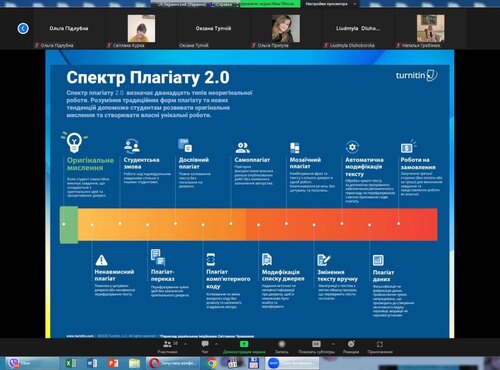Select Наталья Гребенюк's video thumbnail
The image size is (500, 370).
(430, 28)
